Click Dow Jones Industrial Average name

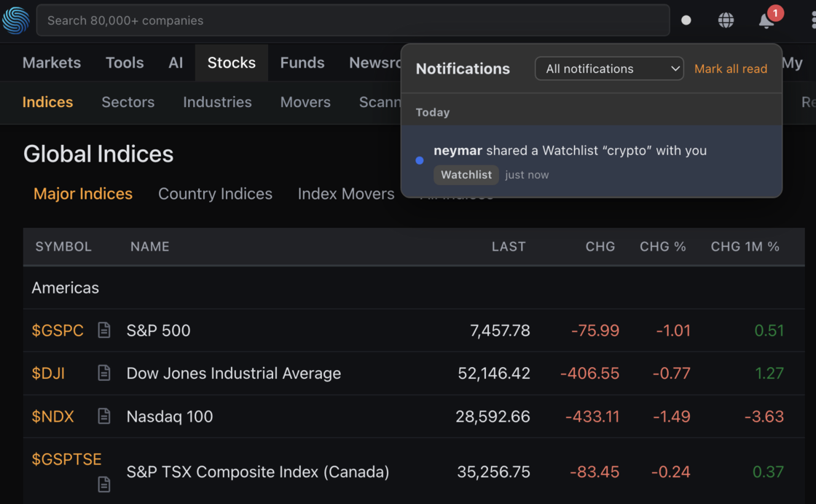click(234, 373)
